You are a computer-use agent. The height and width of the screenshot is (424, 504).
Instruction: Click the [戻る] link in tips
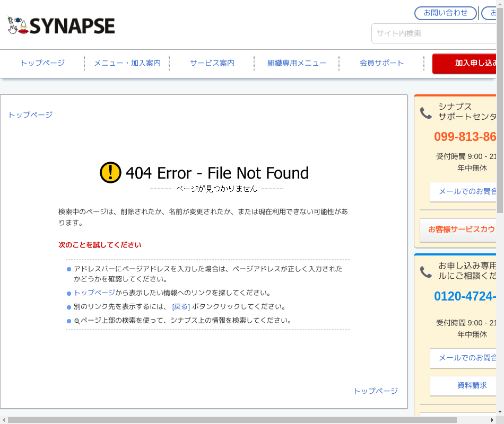pos(181,307)
